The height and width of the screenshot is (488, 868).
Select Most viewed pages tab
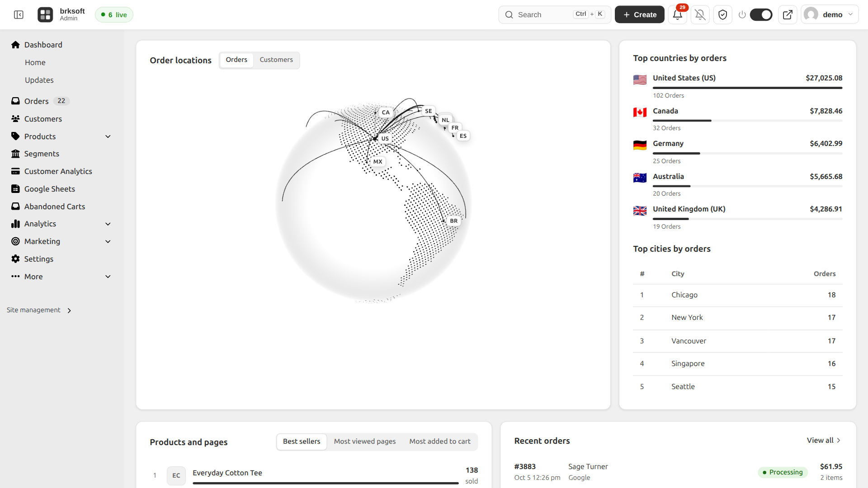point(365,441)
